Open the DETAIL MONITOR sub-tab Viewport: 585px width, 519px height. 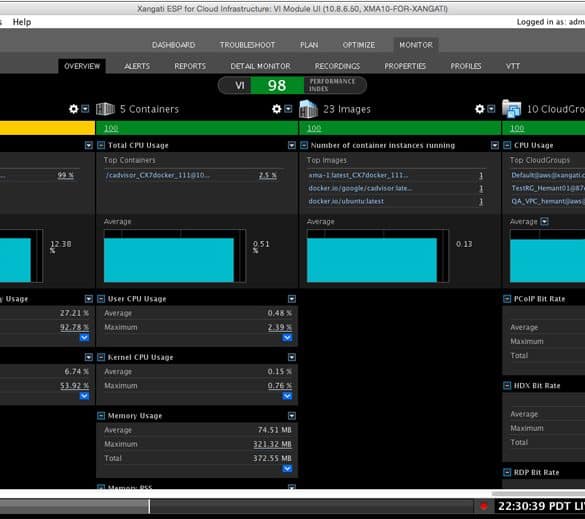point(260,66)
